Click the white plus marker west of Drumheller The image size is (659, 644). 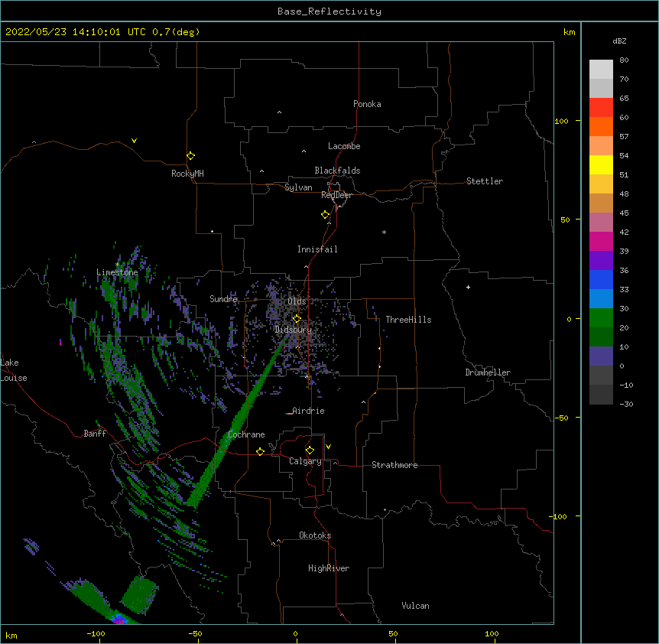(468, 287)
